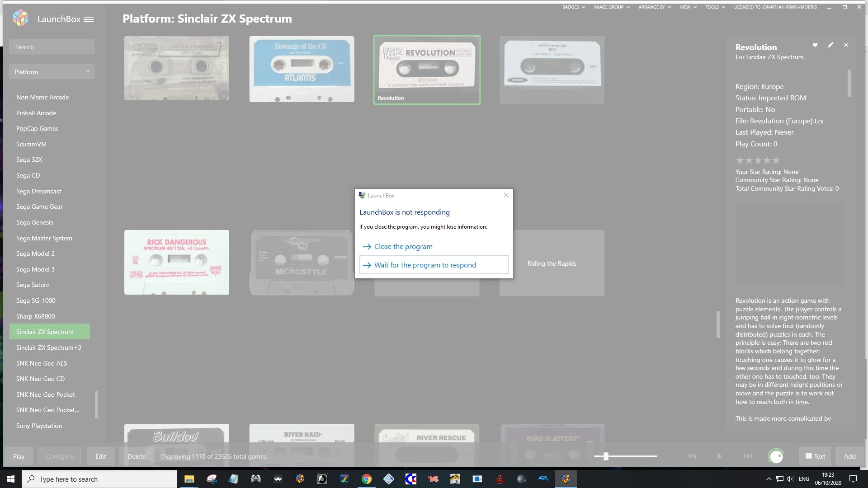
Task: Select SNK Neo Geo AES platform
Action: (x=42, y=363)
